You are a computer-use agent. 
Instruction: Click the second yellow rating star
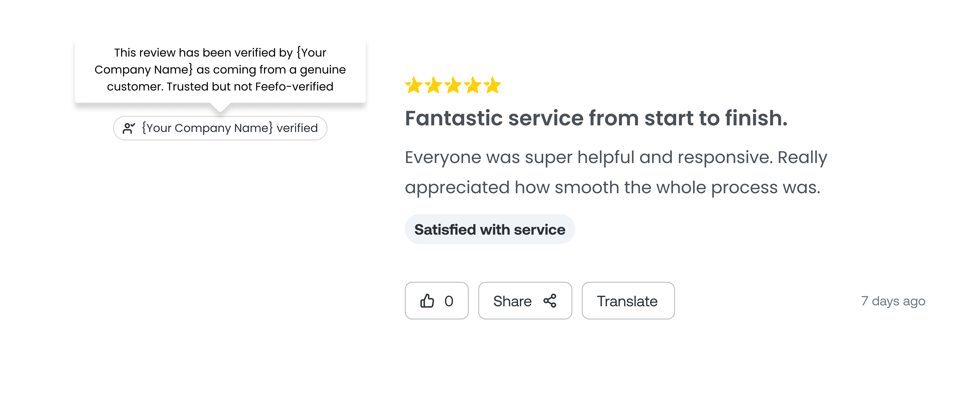[433, 85]
